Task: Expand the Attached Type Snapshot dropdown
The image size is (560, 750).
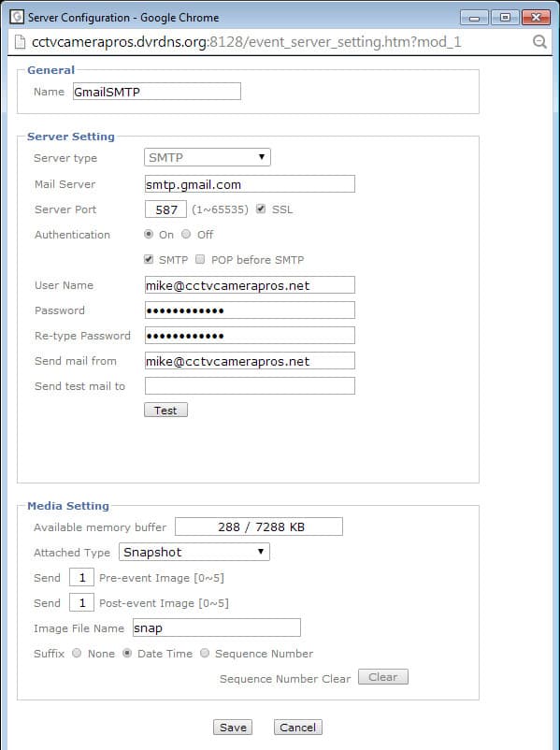Action: [x=194, y=552]
